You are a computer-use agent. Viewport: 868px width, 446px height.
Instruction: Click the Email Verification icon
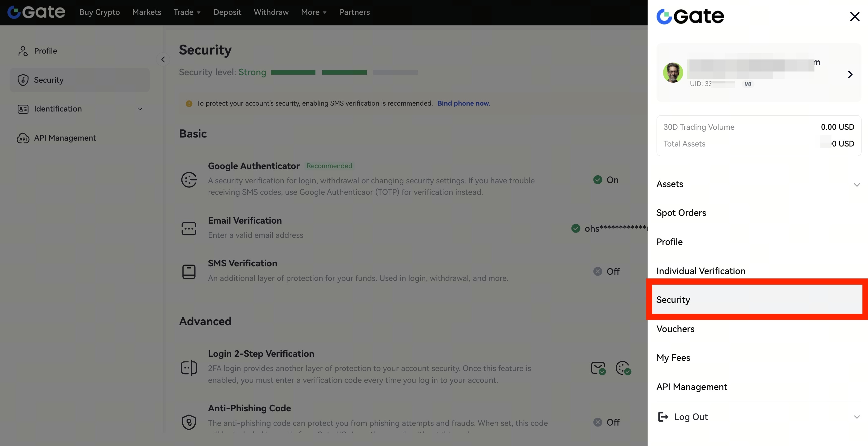click(x=189, y=229)
